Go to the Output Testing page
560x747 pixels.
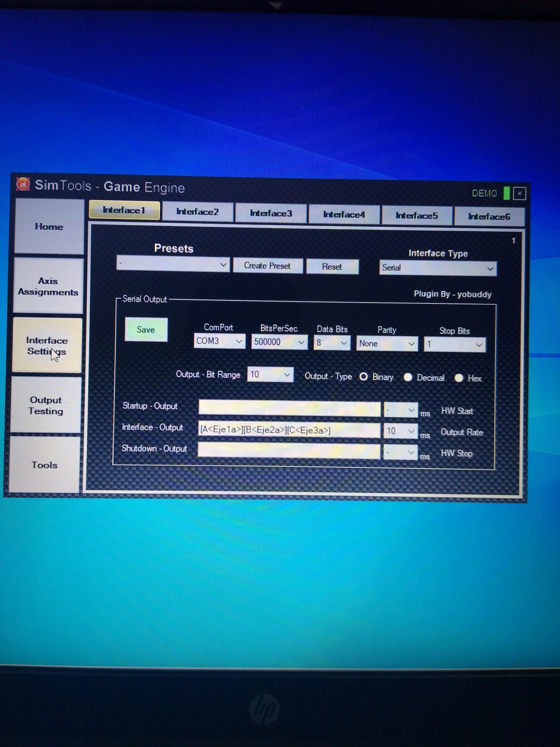(46, 405)
